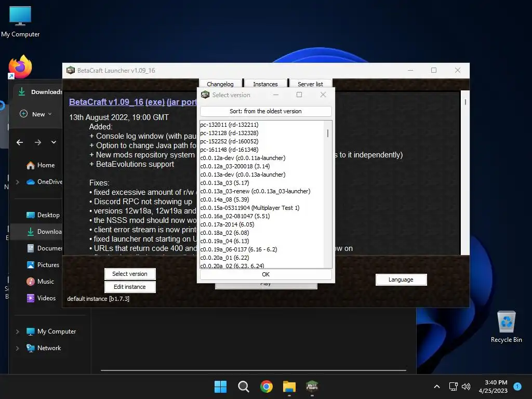Screen dimensions: 532x399
Task: Select version c0.0.13a-dev (c0.0.13a-launcher)
Action: pos(262,175)
